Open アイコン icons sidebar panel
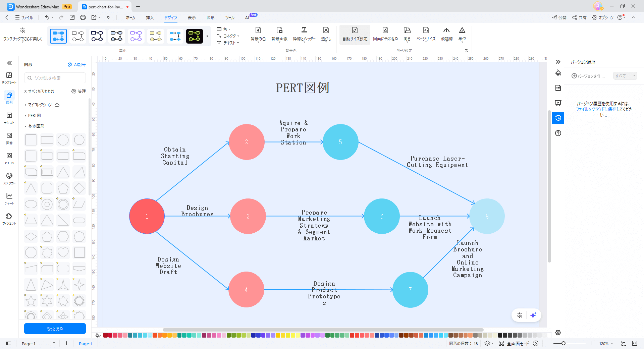The width and height of the screenshot is (644, 349). pyautogui.click(x=9, y=158)
